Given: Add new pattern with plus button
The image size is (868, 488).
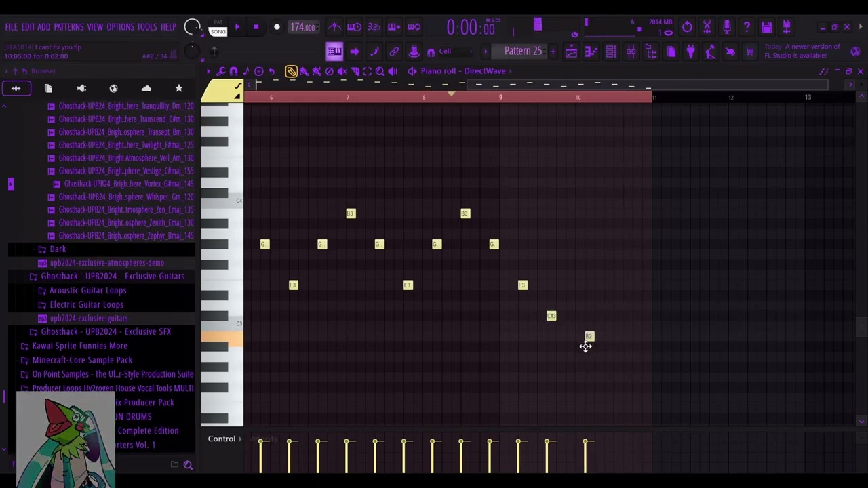Looking at the screenshot, I should (x=553, y=52).
